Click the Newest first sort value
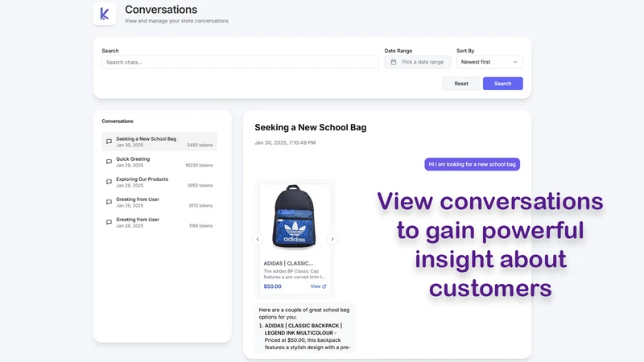The height and width of the screenshot is (362, 644). coord(476,62)
